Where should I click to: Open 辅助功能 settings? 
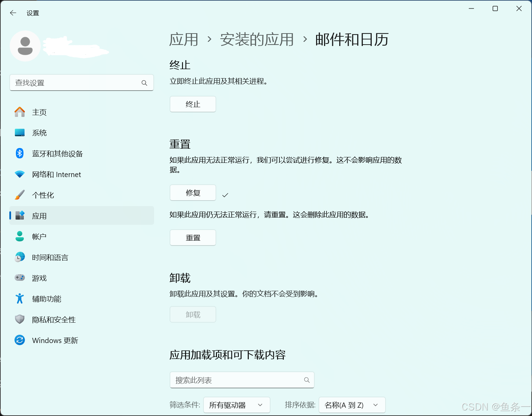(x=82, y=299)
